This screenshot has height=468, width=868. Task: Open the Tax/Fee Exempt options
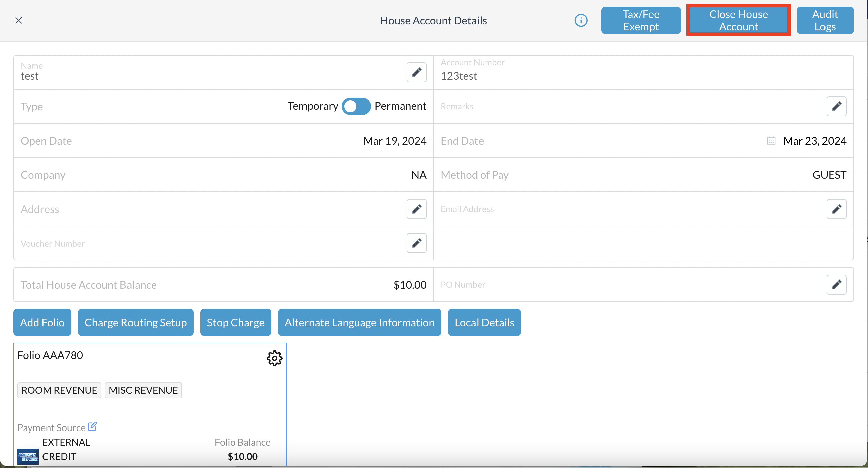click(x=640, y=20)
